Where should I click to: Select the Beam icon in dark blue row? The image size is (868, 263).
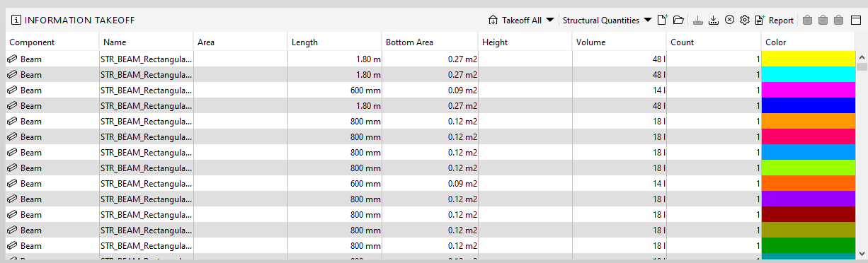[12, 106]
